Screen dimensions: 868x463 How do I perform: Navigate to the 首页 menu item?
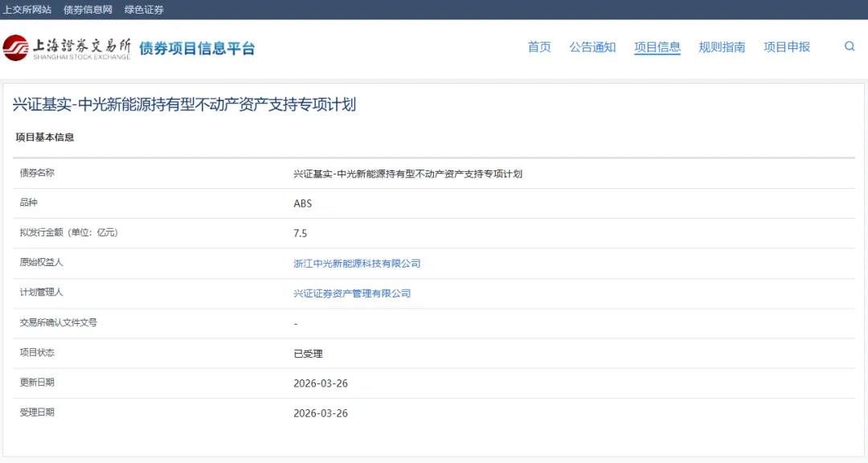(x=539, y=47)
